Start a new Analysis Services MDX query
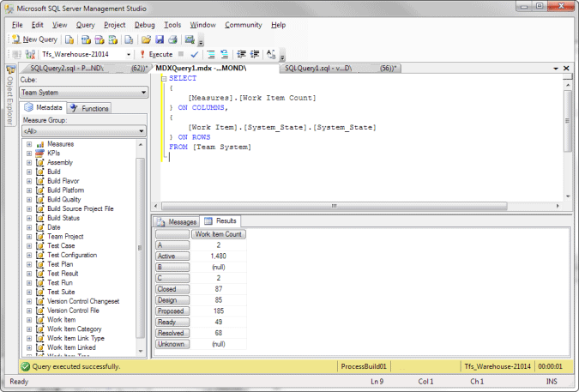Viewport: 579px width, 392px height. tap(86, 39)
